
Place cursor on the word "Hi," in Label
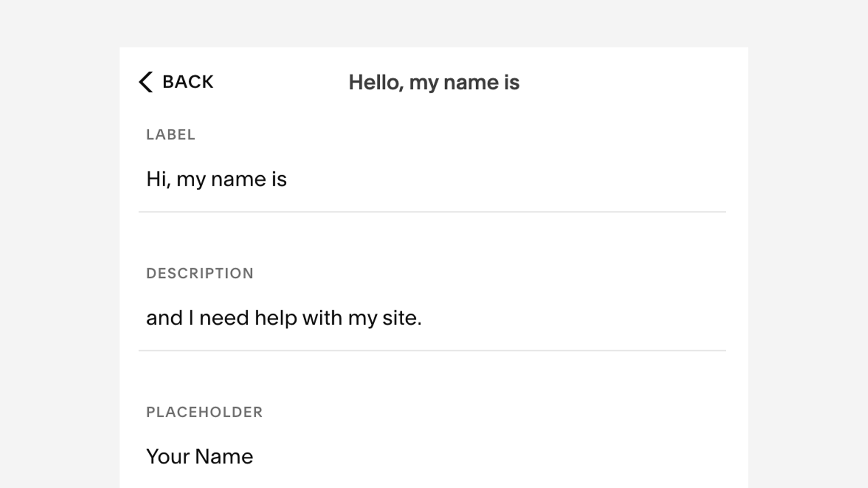(x=159, y=180)
